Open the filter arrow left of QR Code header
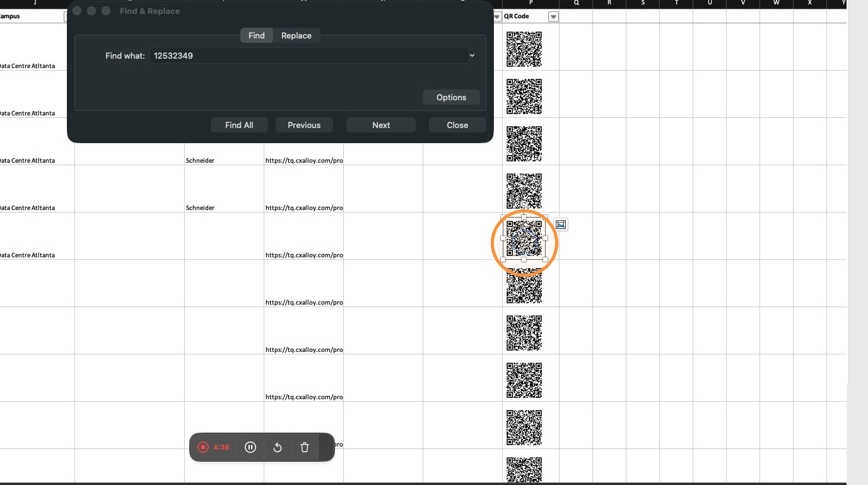The width and height of the screenshot is (868, 485). [497, 16]
